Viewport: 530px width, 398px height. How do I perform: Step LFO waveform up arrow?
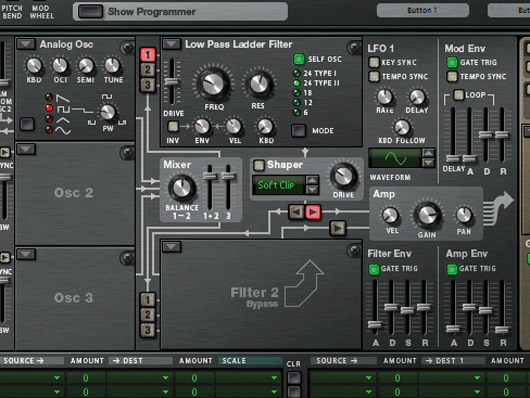coord(428,153)
